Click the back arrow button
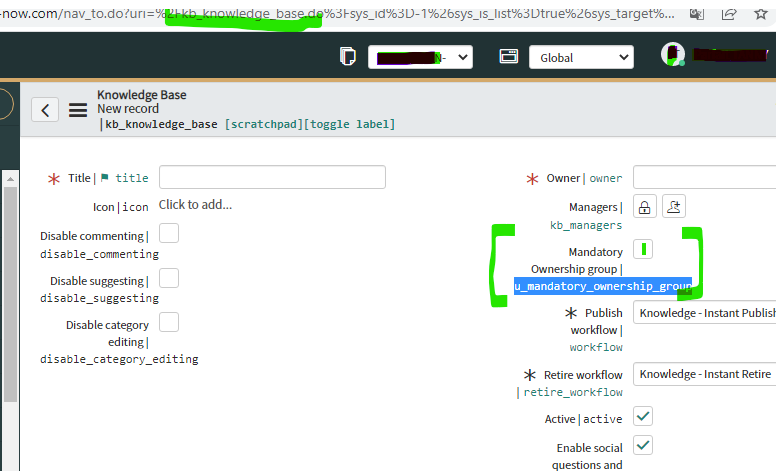The width and height of the screenshot is (776, 471). coord(45,110)
